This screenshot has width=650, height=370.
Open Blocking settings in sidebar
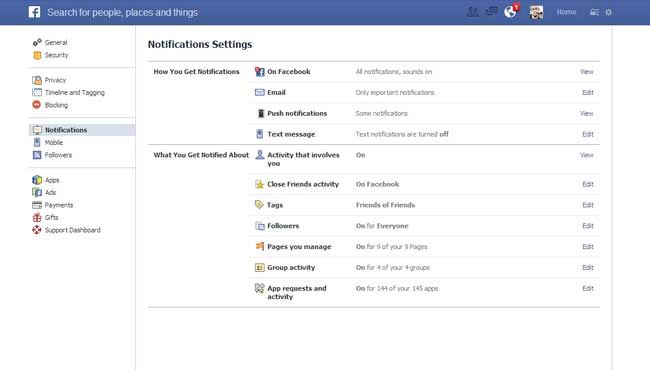point(56,105)
